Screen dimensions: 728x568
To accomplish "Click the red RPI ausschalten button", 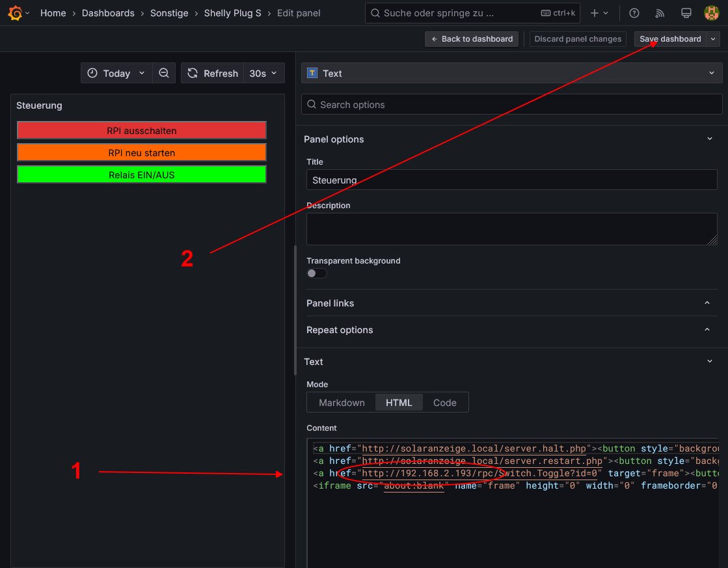I will click(x=142, y=131).
